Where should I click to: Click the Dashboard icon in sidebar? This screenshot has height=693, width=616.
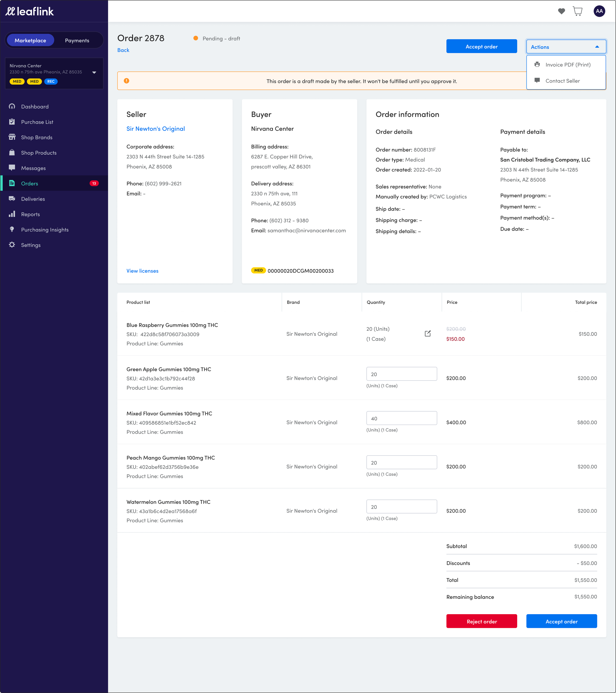pyautogui.click(x=12, y=106)
